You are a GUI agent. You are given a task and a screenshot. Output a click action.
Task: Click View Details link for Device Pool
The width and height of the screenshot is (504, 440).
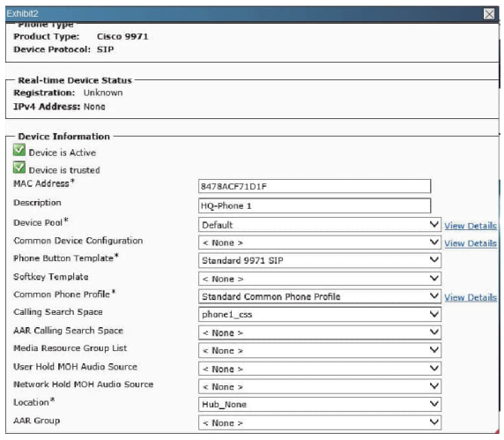pos(471,226)
